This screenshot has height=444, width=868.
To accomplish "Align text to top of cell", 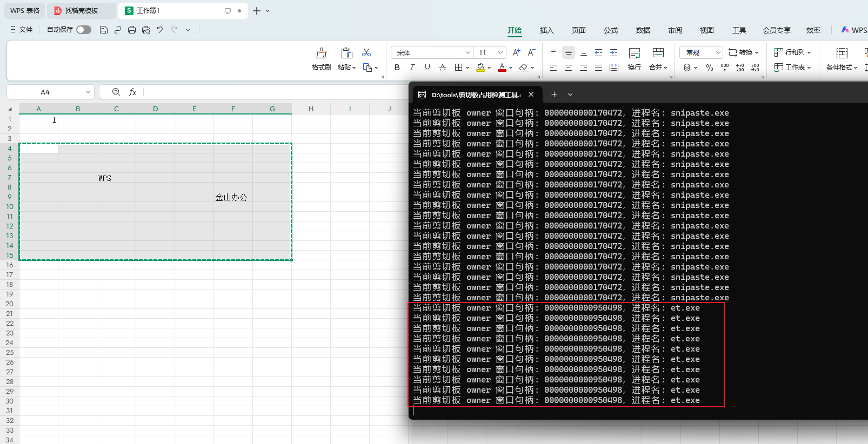I will coord(553,52).
